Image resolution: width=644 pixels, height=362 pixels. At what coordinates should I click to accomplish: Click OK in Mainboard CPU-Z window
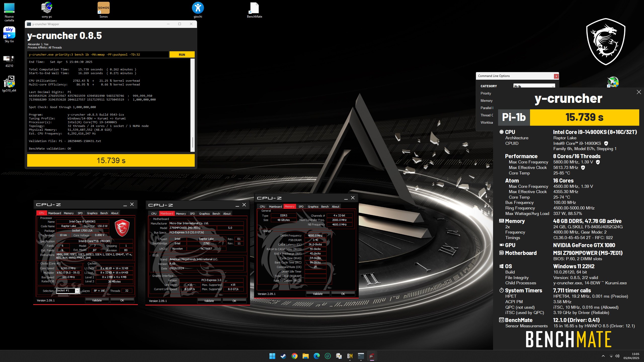coord(234,301)
